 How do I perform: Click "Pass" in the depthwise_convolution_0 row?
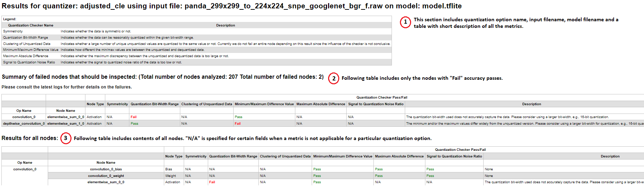(x=134, y=124)
